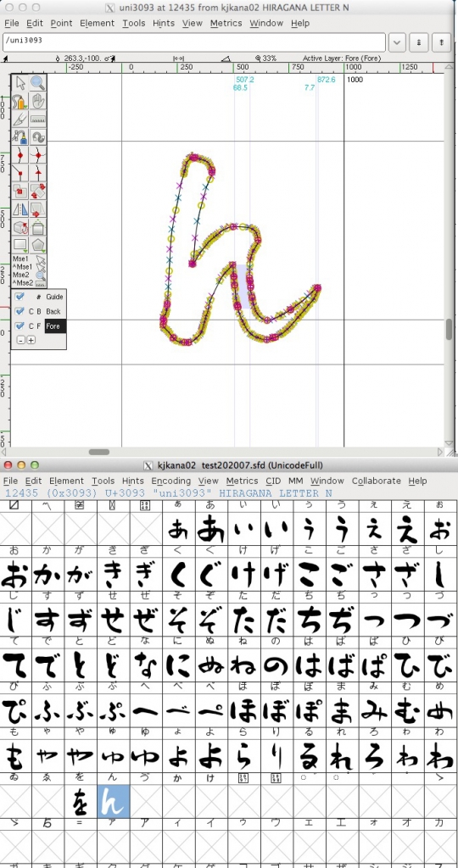This screenshot has height=868, width=458.
Task: Select the Hand scroll tool
Action: [37, 101]
